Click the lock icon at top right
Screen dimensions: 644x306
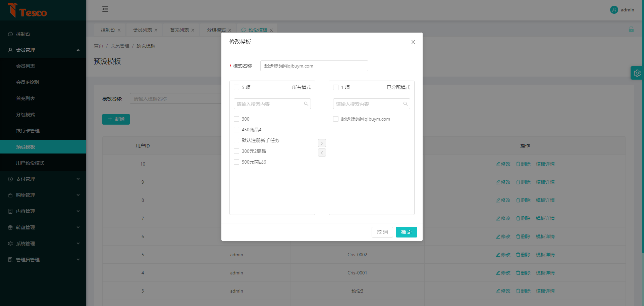tap(631, 30)
